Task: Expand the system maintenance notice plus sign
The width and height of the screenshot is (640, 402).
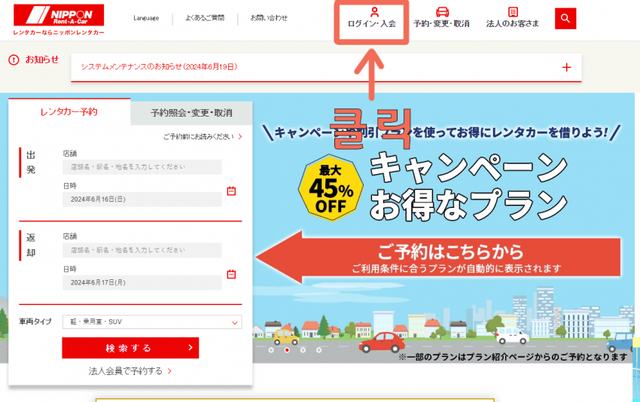Action: [567, 67]
